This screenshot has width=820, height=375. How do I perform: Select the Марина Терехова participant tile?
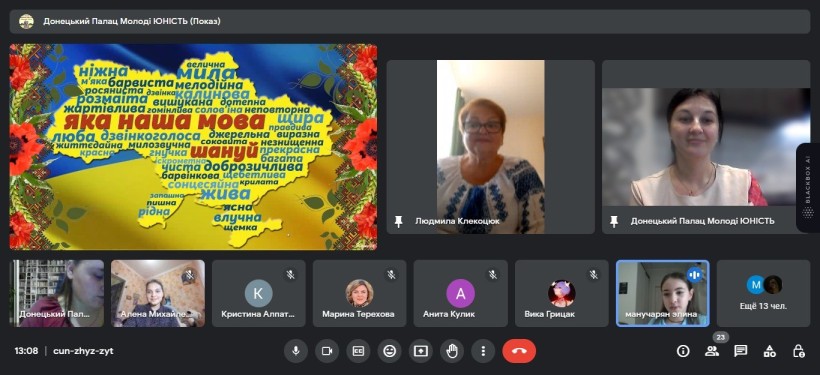click(359, 293)
